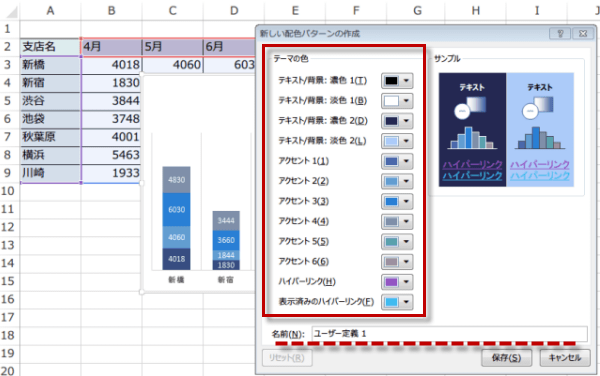Screen dimensions: 600x376
Task: Open アクセント 5 color dropdown
Action: pos(397,241)
